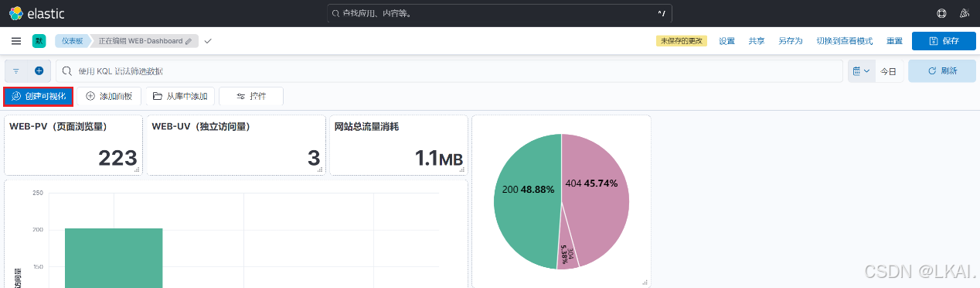Open the hamburger navigation menu
Viewport: 980px width, 288px height.
tap(16, 41)
